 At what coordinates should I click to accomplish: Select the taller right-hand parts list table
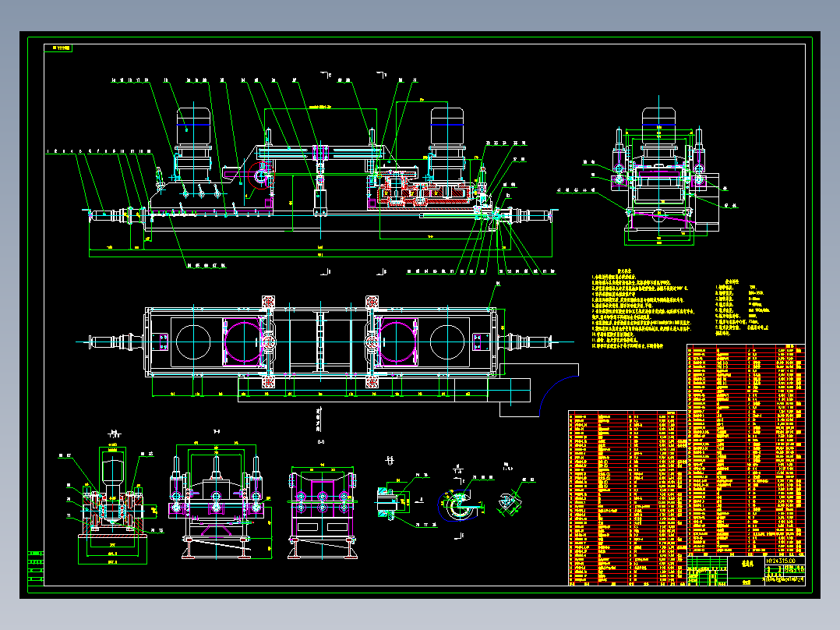coord(746,451)
